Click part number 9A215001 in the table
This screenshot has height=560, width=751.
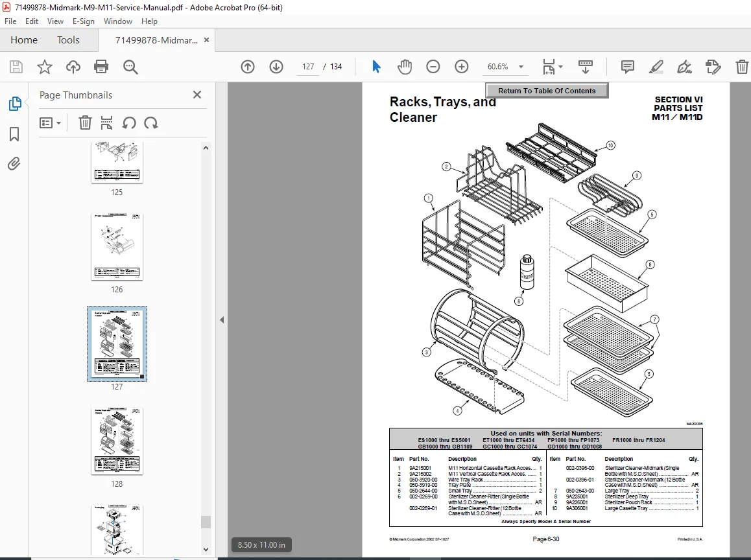coord(420,468)
